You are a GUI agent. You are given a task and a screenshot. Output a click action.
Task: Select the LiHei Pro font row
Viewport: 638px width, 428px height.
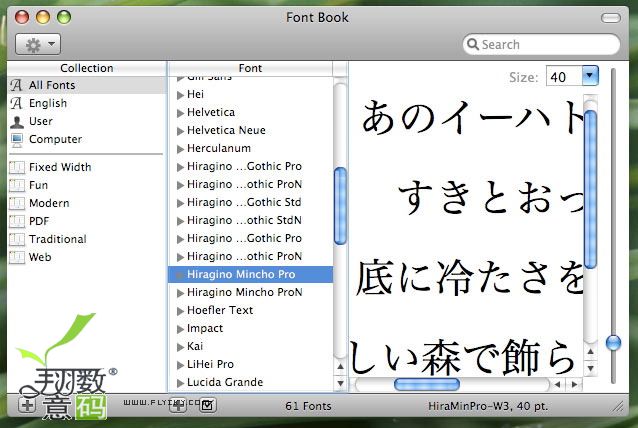250,364
